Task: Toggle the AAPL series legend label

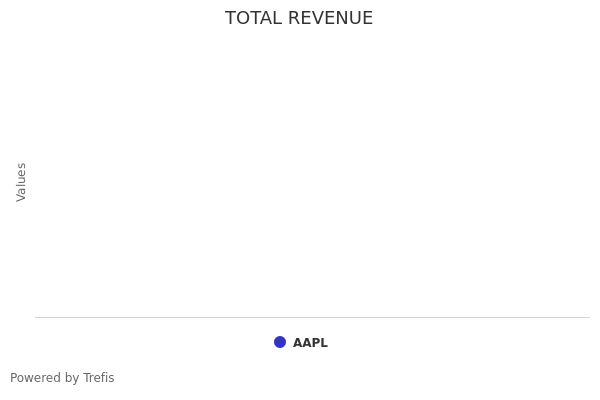Action: pos(310,343)
